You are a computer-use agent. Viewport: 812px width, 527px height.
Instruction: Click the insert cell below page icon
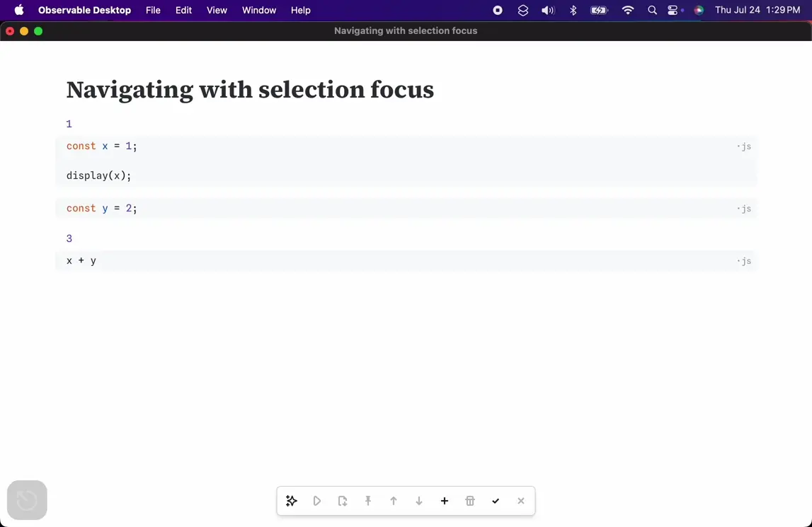pos(343,501)
